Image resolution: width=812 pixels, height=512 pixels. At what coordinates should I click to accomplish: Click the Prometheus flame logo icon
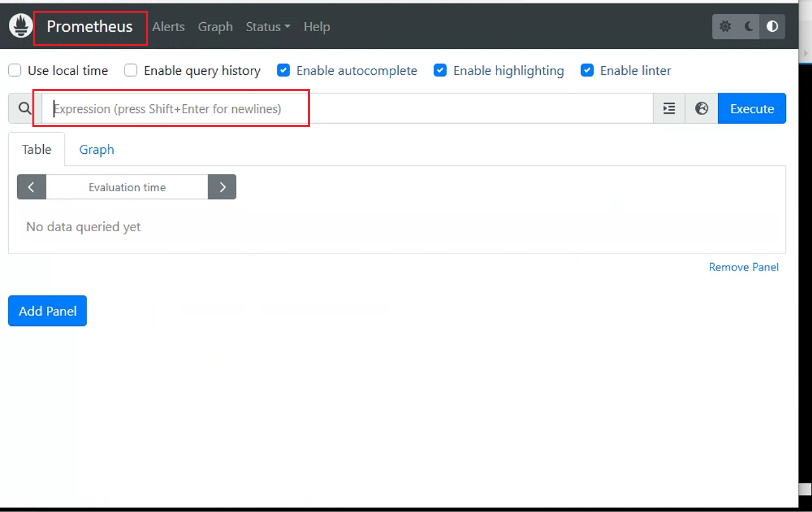[21, 27]
